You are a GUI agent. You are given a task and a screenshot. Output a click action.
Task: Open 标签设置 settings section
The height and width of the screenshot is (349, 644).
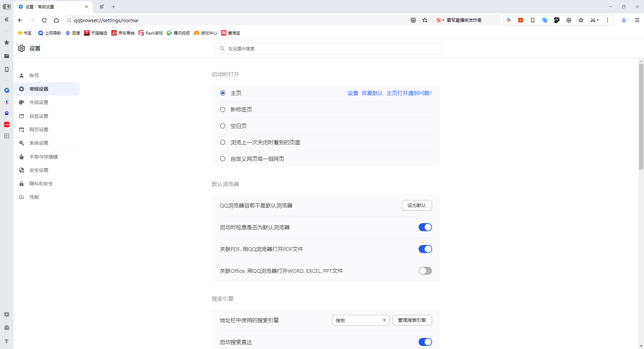(x=47, y=116)
